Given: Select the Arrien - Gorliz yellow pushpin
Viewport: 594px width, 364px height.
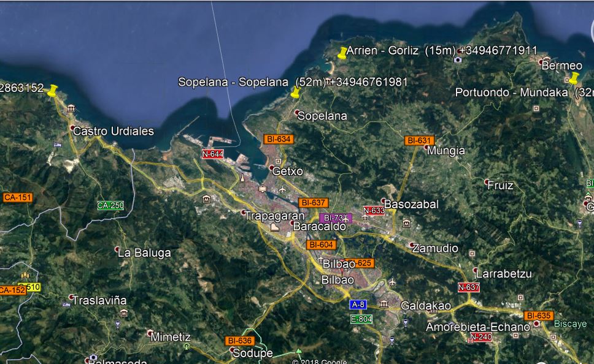Looking at the screenshot, I should (x=342, y=53).
